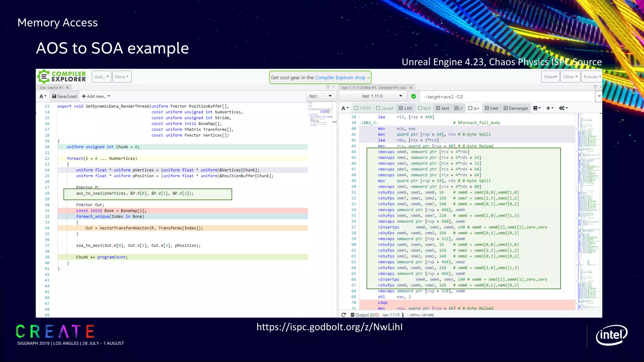Enable the 11010 binary output checkbox
This screenshot has height=362, width=644.
(x=362, y=108)
